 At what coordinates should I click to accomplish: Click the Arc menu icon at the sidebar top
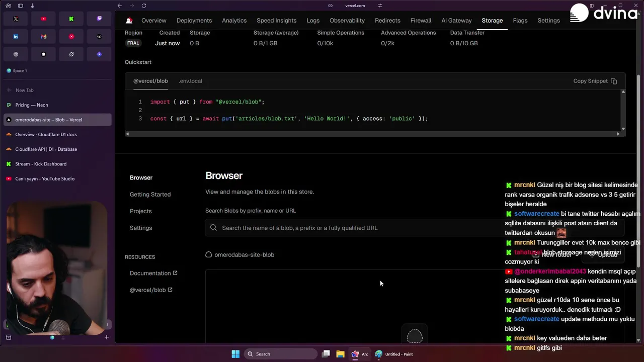click(x=9, y=6)
